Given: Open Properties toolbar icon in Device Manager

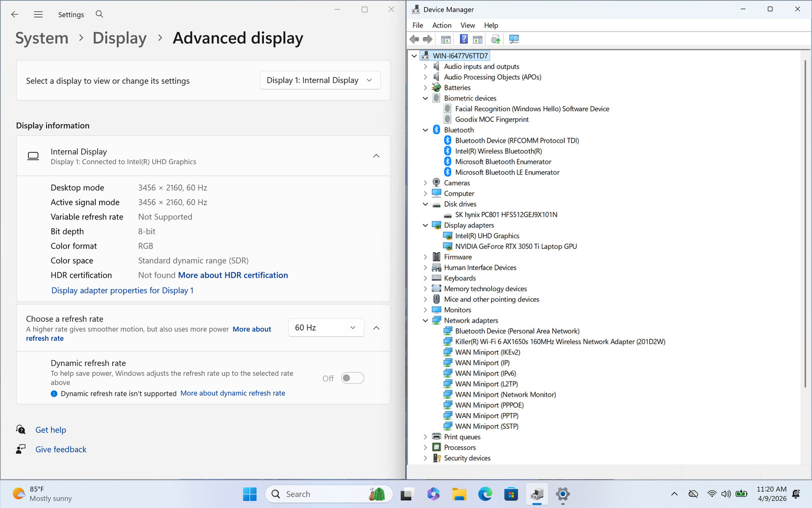Looking at the screenshot, I should pyautogui.click(x=446, y=39).
